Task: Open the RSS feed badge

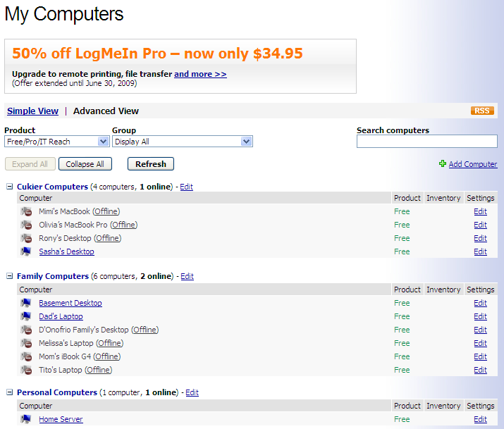Action: (x=482, y=111)
